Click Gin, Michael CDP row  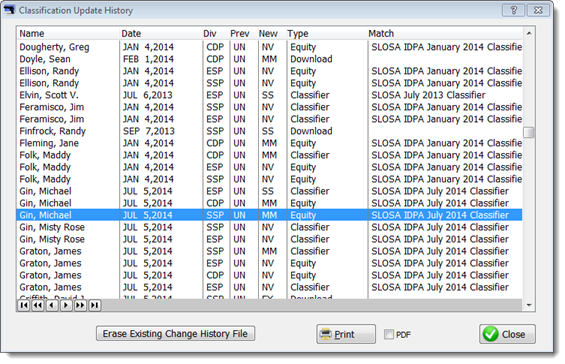pos(270,203)
